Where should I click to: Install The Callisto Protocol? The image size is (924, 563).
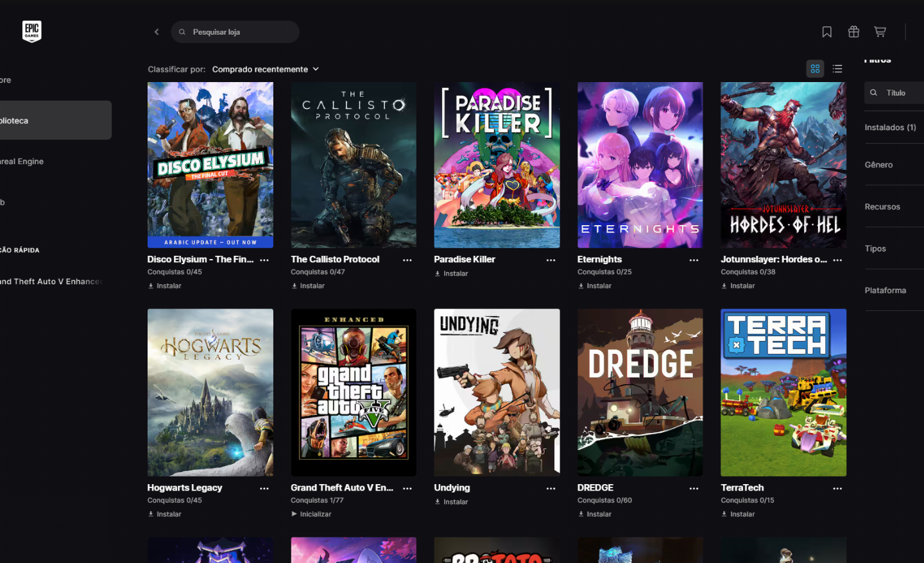pos(308,286)
